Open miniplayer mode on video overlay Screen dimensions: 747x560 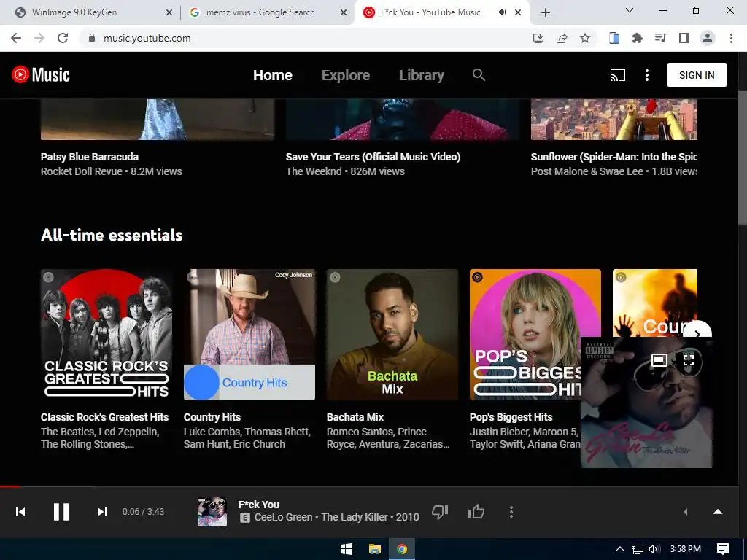(659, 360)
